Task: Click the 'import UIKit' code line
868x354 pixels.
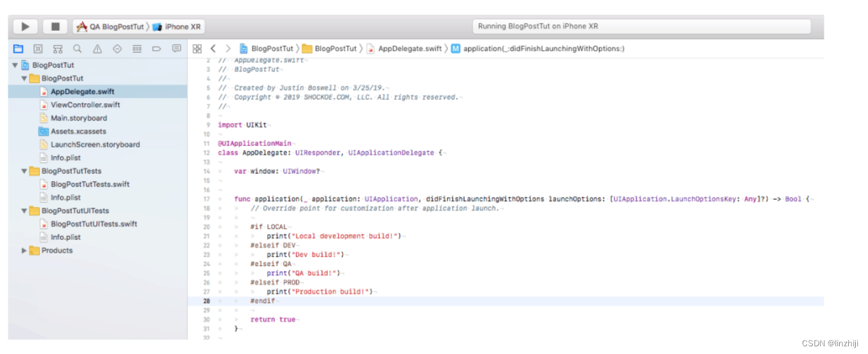Action: pos(242,125)
